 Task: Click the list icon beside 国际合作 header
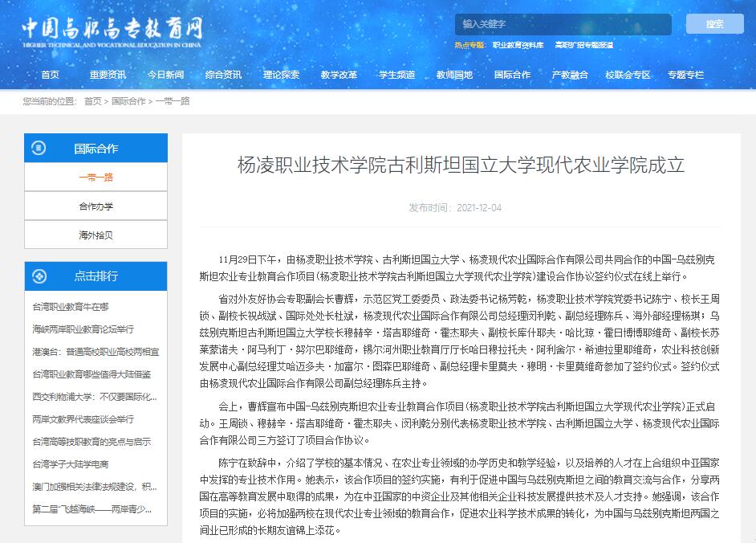[x=39, y=148]
